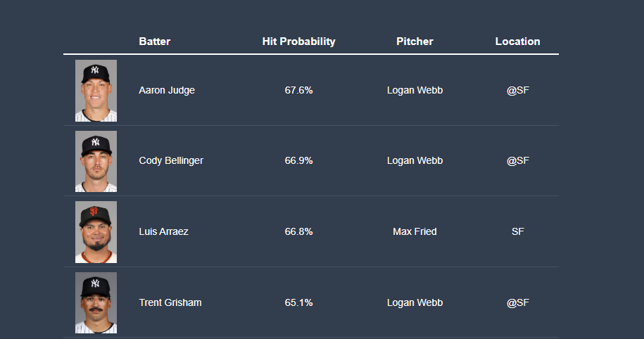The height and width of the screenshot is (339, 644).
Task: Click the SF location in Arraez row
Action: 517,231
